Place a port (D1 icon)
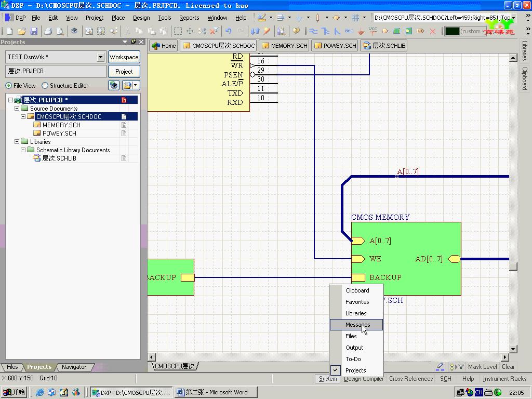 421,31
